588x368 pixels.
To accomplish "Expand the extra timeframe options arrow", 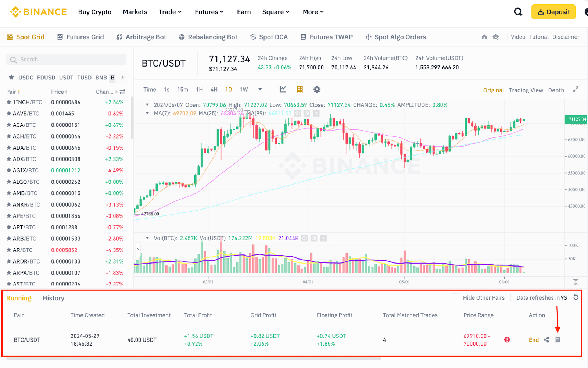I will [260, 89].
